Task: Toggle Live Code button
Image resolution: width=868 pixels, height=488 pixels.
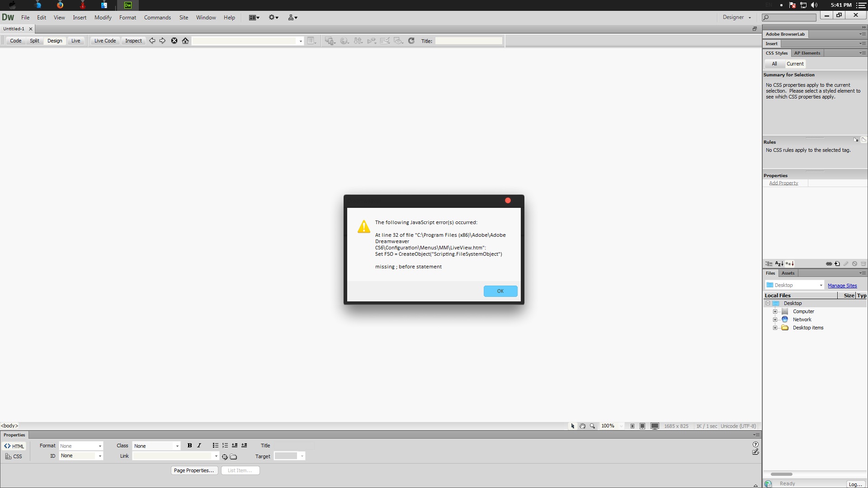Action: click(105, 41)
